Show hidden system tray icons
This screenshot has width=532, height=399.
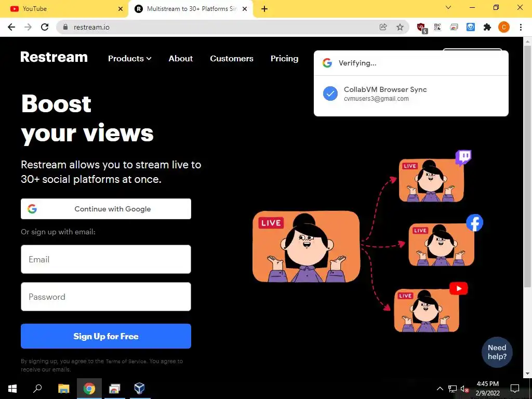click(x=440, y=389)
